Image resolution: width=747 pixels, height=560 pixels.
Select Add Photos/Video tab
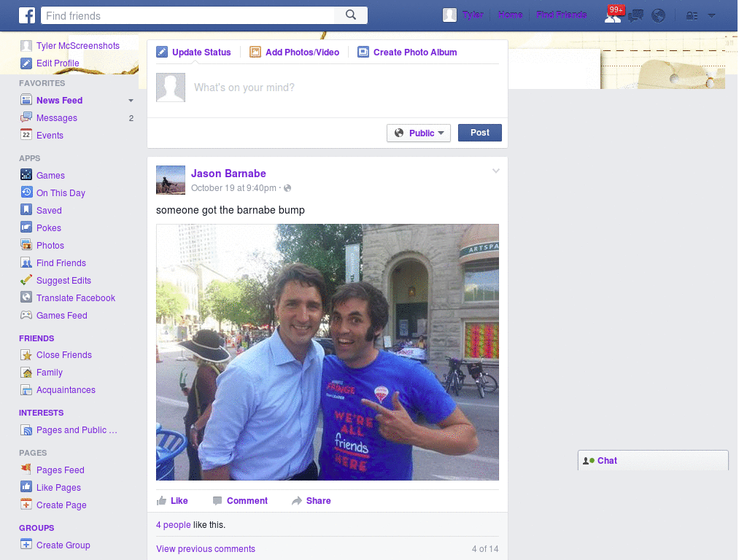point(295,52)
